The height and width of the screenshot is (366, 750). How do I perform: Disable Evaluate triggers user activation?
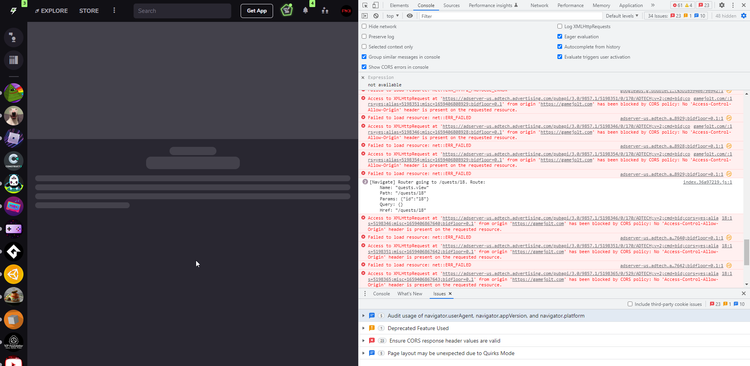coord(560,57)
